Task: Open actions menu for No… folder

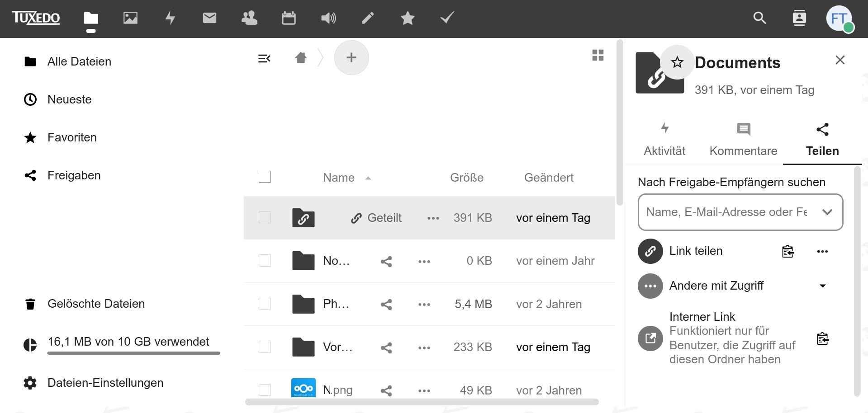Action: coord(424,261)
